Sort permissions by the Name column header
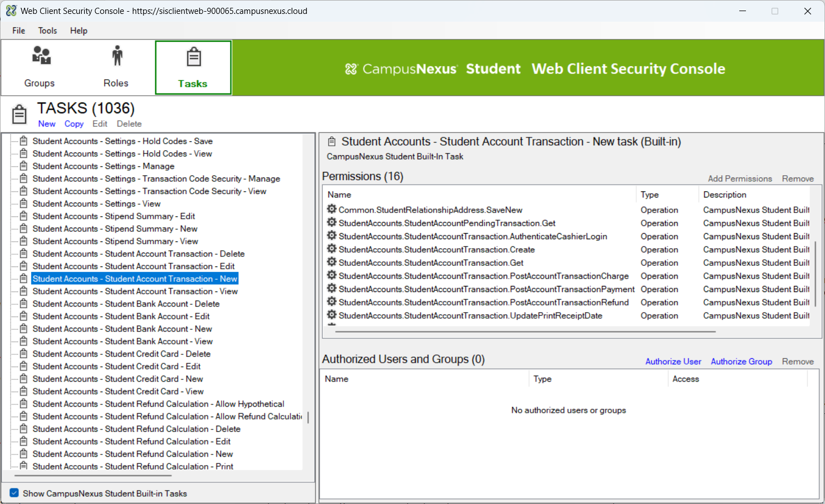The width and height of the screenshot is (825, 504). tap(480, 195)
